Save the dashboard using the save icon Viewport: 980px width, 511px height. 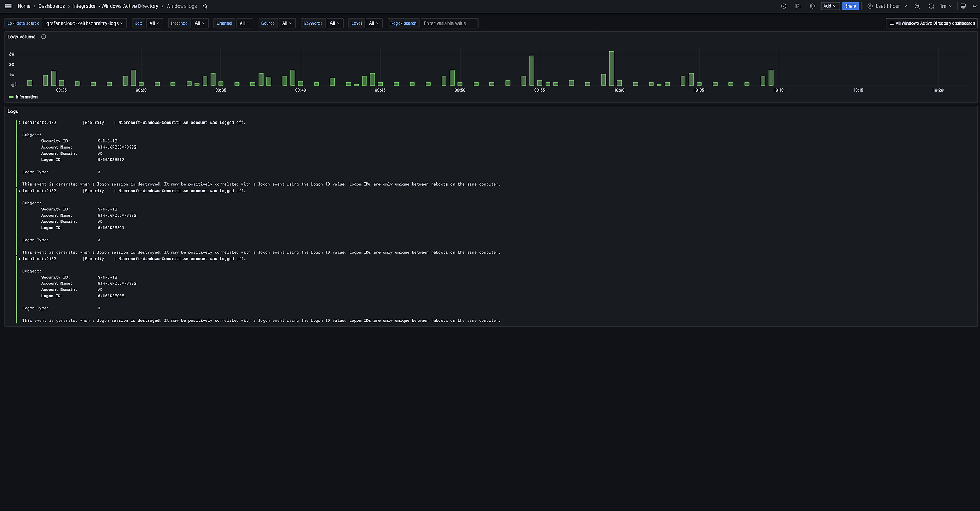coord(798,6)
